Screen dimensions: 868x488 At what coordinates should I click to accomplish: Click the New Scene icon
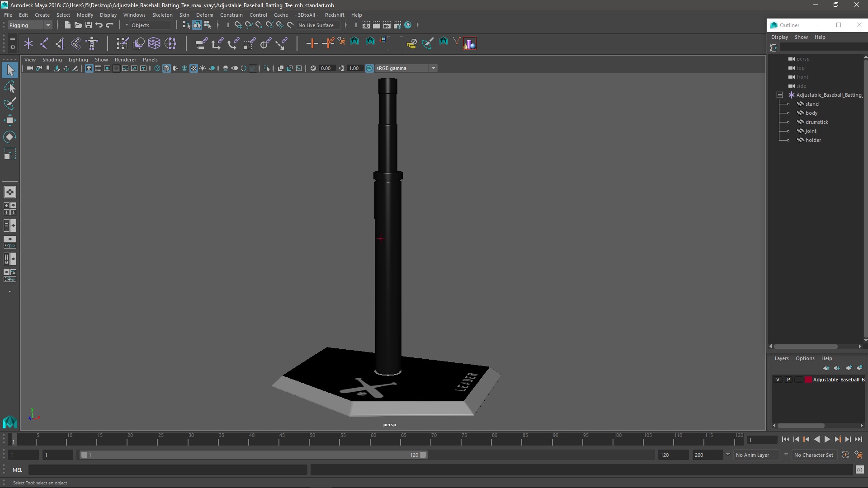[67, 25]
